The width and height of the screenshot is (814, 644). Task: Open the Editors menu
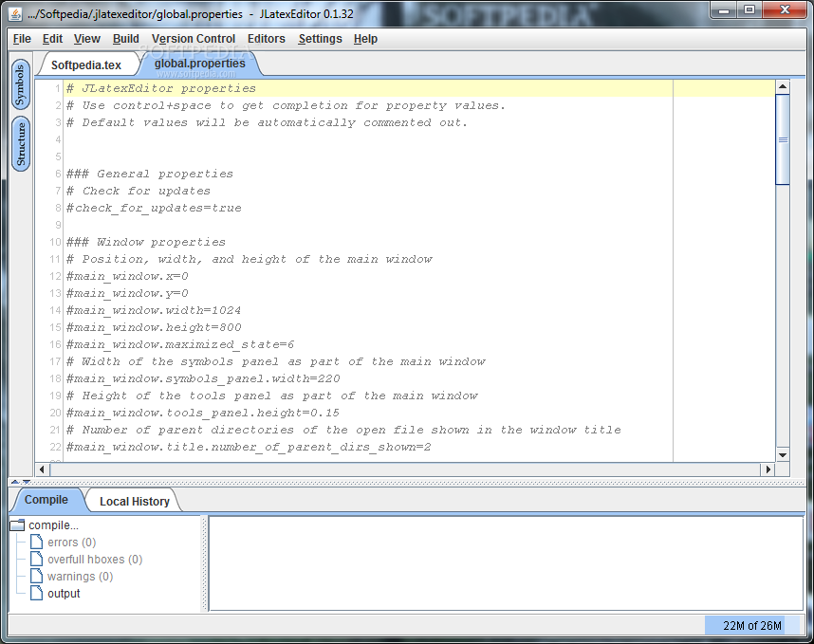tap(267, 39)
